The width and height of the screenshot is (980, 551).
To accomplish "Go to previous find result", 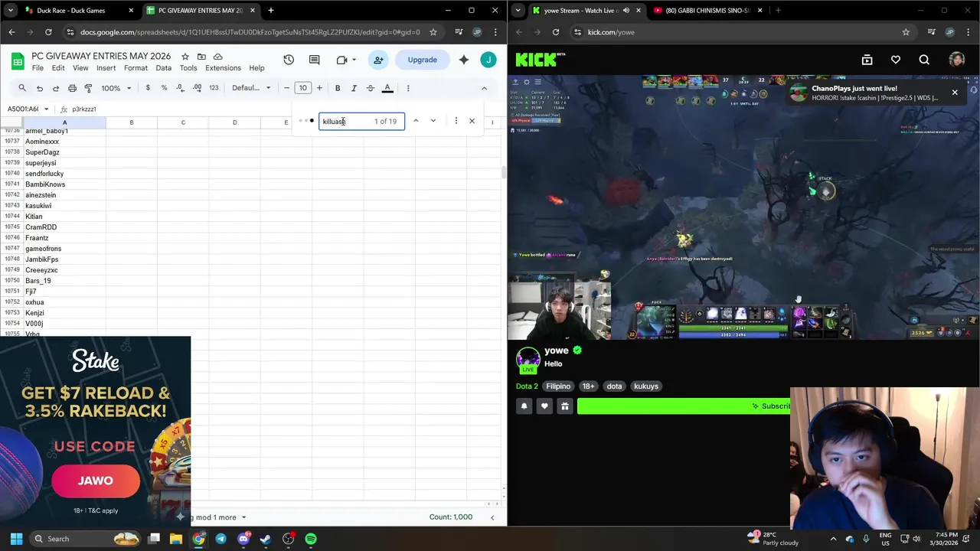I will 416,121.
